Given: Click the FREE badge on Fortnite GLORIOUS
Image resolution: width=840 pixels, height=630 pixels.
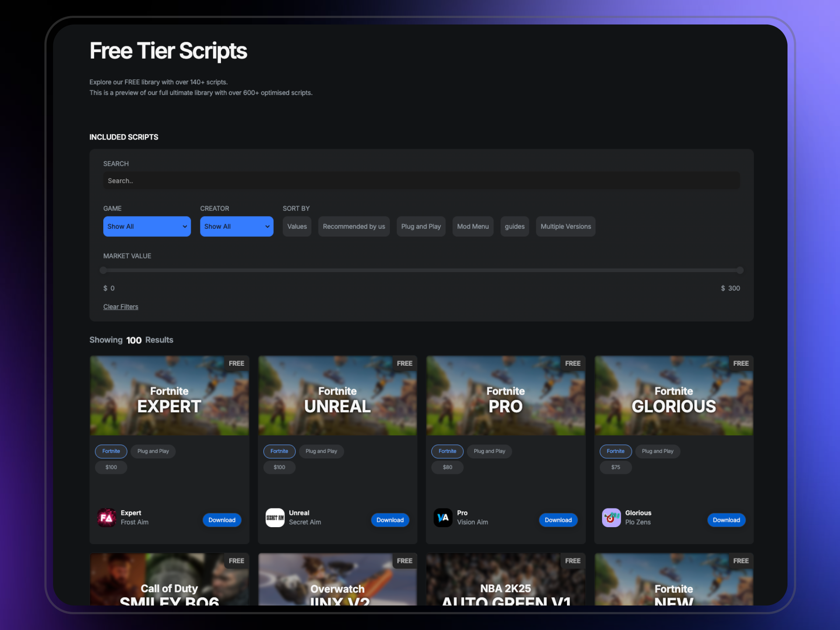Looking at the screenshot, I should [741, 364].
